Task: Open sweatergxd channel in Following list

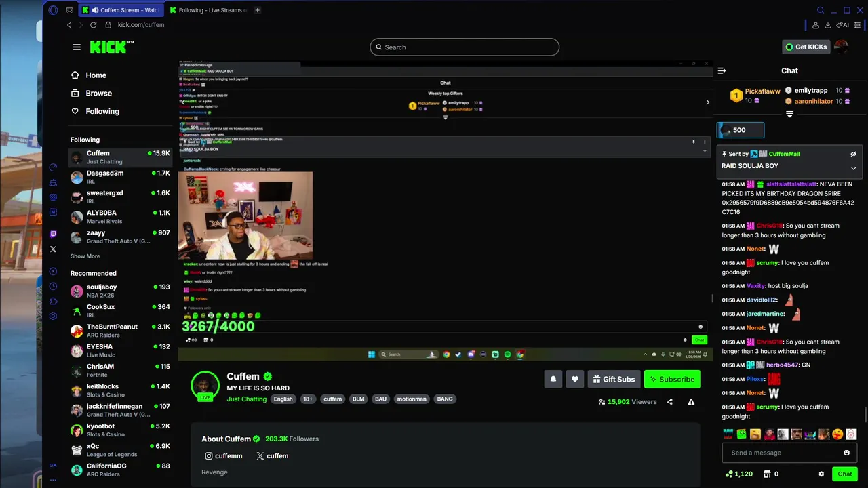Action: point(120,197)
